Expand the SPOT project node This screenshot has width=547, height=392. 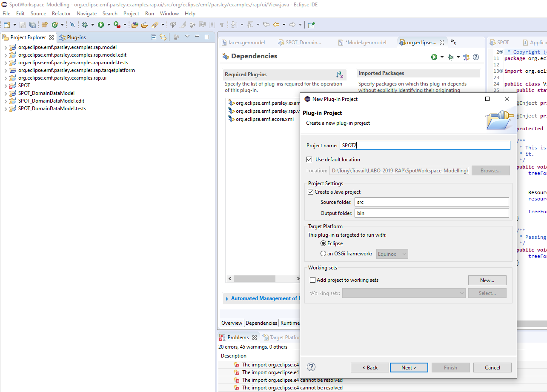[6, 86]
